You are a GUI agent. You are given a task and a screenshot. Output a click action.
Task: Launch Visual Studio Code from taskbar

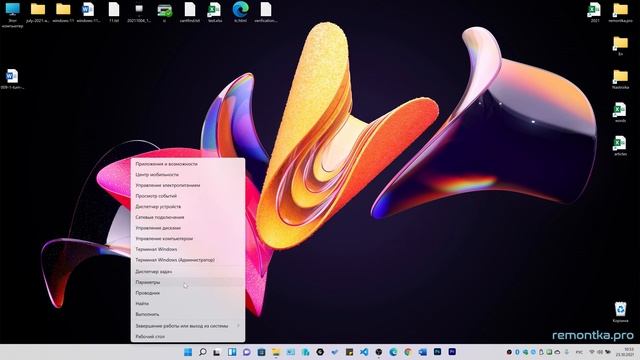click(364, 352)
